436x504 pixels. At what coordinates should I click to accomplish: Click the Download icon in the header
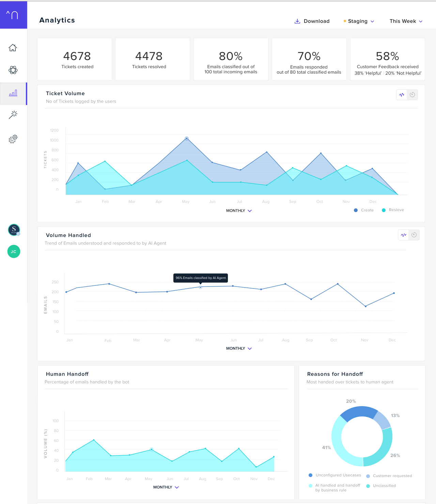pyautogui.click(x=297, y=21)
